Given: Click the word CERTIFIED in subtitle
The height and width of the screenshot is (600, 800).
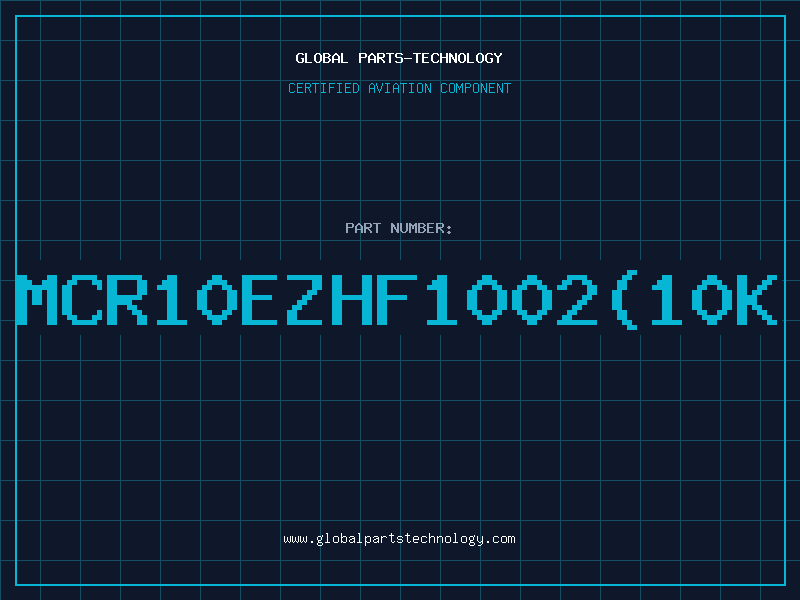Looking at the screenshot, I should pyautogui.click(x=323, y=88).
